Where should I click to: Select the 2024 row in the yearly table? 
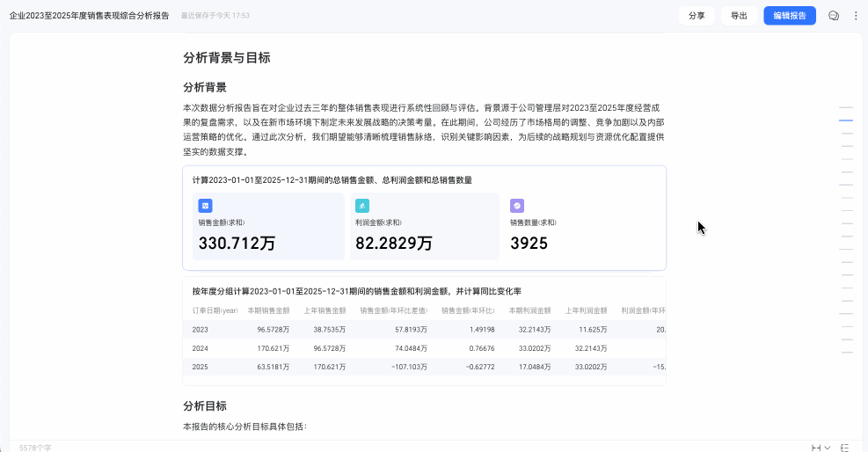pyautogui.click(x=424, y=348)
